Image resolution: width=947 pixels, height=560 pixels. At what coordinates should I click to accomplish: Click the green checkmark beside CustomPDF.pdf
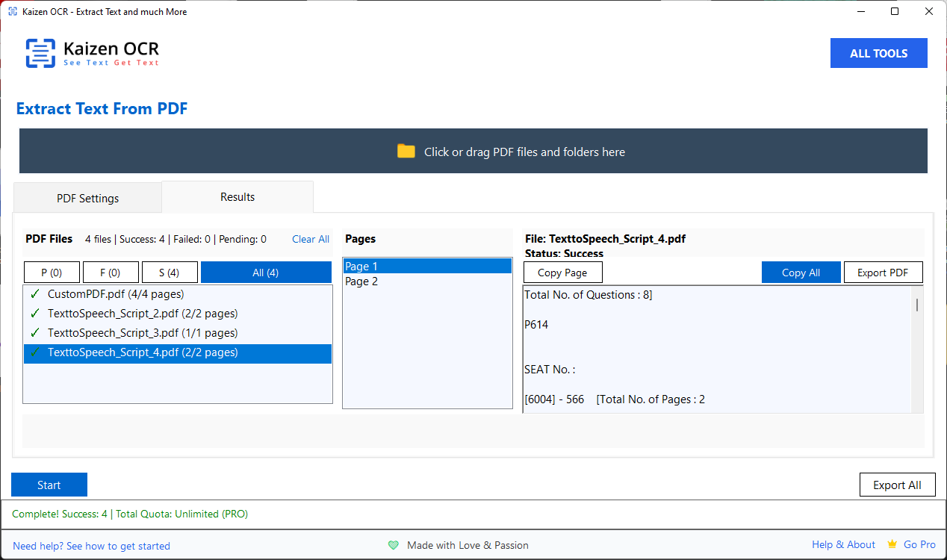pyautogui.click(x=34, y=294)
